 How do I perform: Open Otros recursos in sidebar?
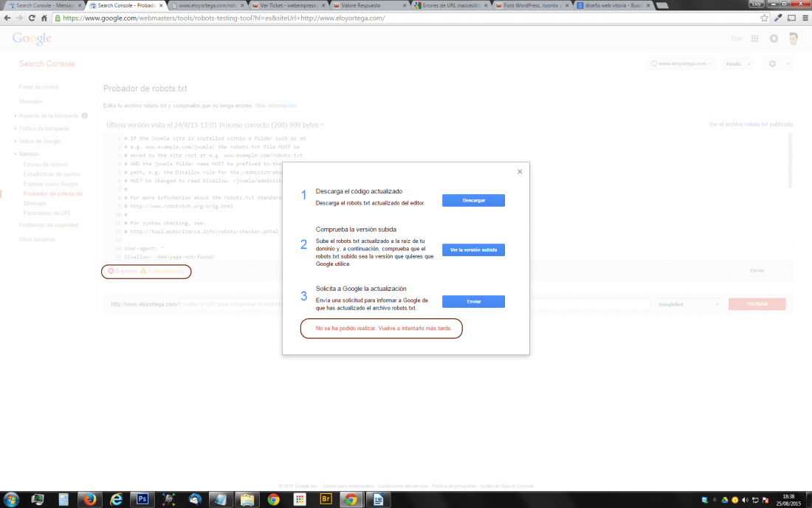coord(37,240)
